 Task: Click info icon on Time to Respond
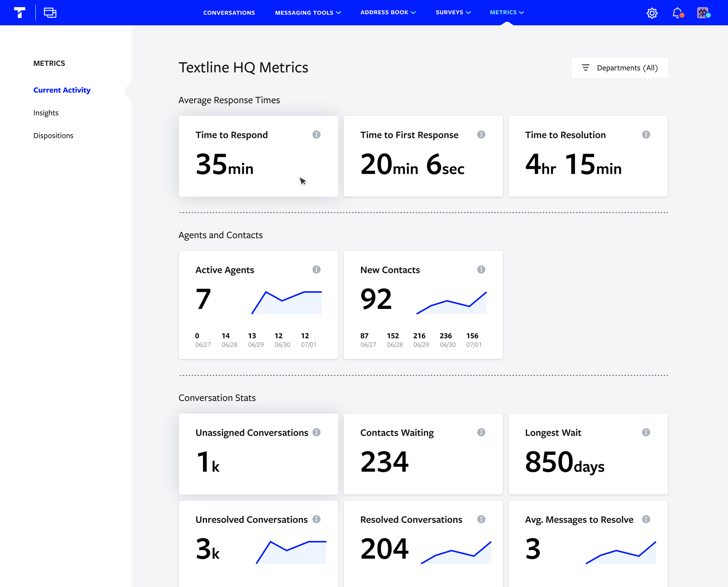tap(316, 135)
